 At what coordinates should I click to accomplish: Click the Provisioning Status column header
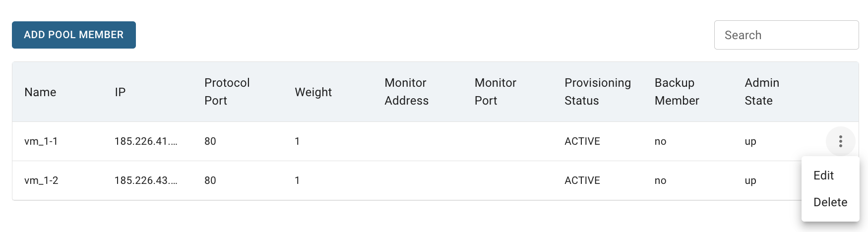point(597,92)
